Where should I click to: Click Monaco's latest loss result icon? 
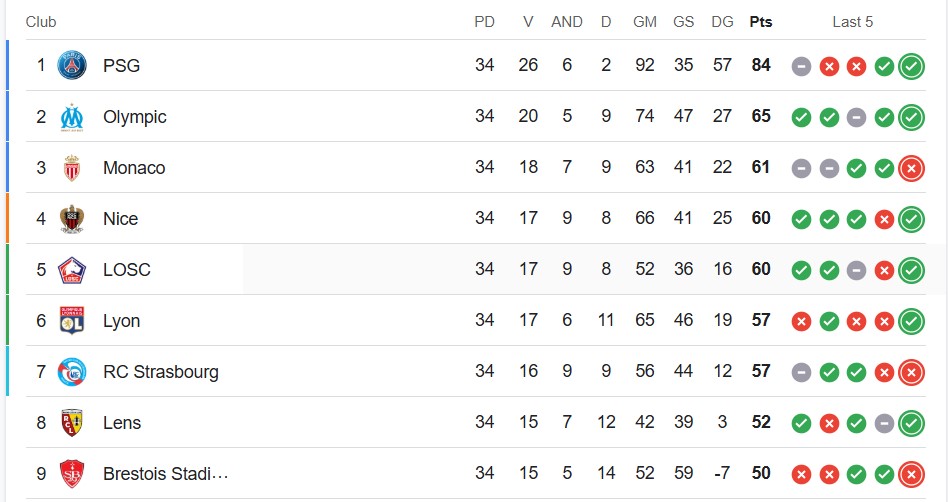click(x=911, y=168)
